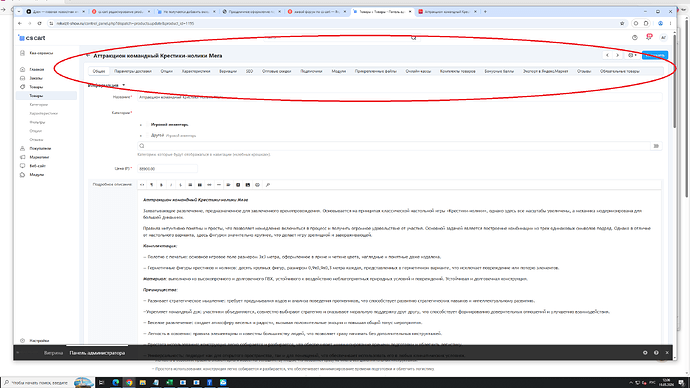Image resolution: width=690 pixels, height=388 pixels.
Task: Apply bold in the description editor
Action: point(161,185)
